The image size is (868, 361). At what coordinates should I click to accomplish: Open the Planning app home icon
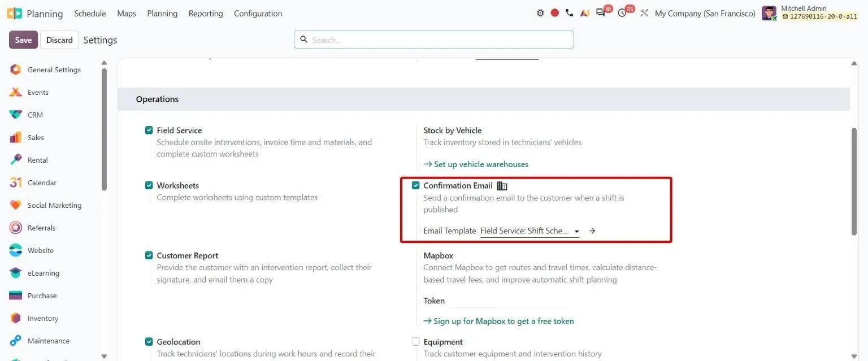(15, 13)
